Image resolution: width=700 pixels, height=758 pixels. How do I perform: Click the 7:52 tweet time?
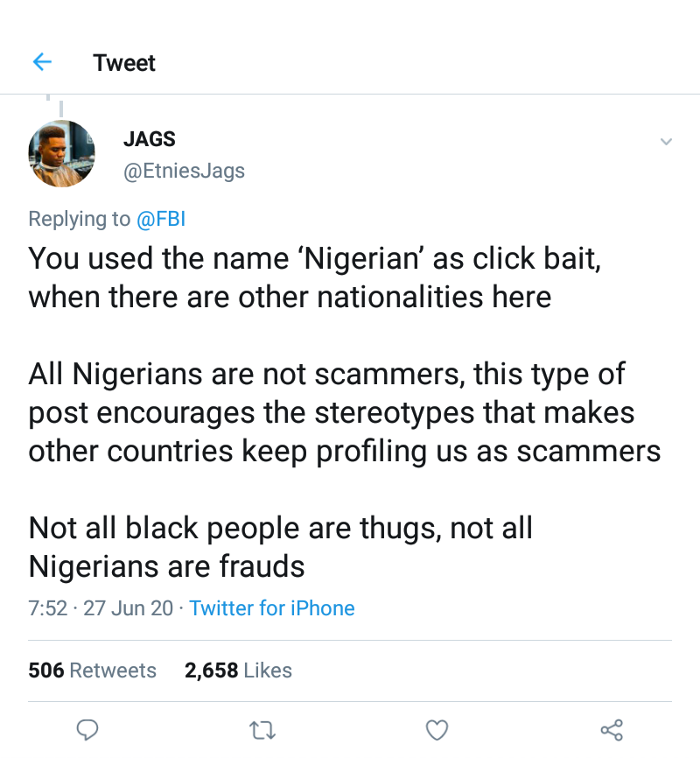47,608
